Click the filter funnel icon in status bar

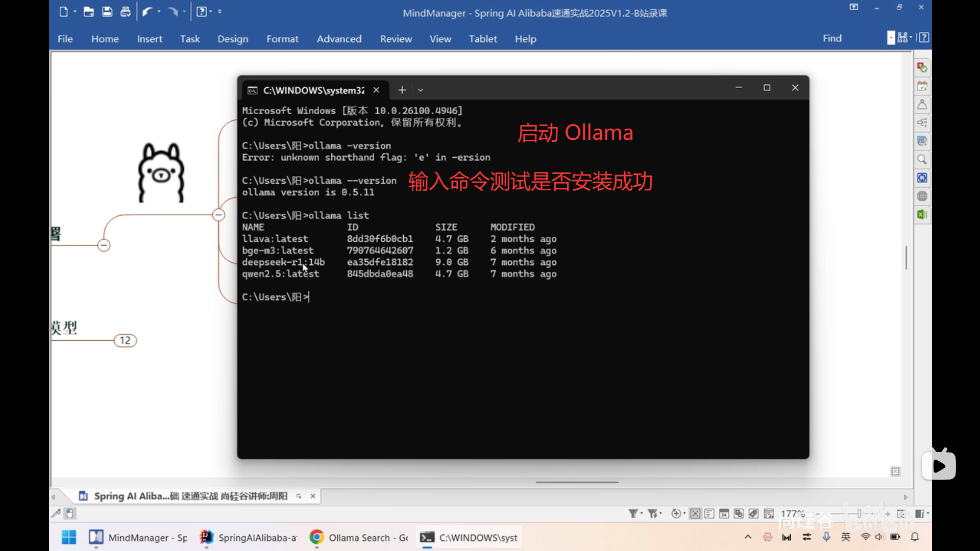633,514
